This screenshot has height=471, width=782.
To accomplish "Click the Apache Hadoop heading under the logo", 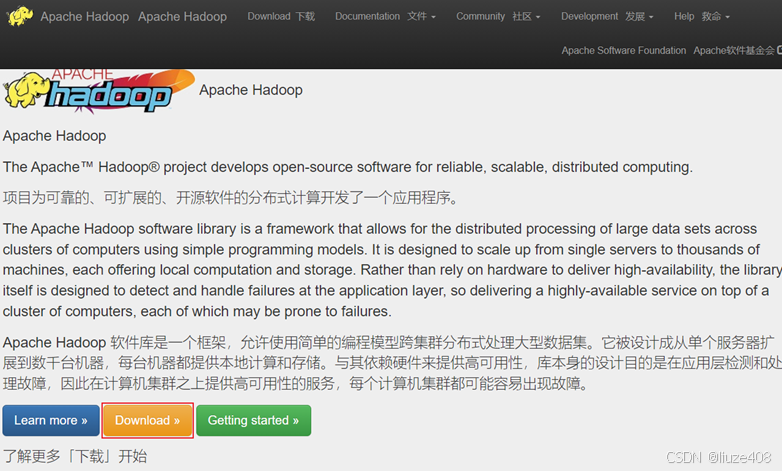I will [54, 136].
